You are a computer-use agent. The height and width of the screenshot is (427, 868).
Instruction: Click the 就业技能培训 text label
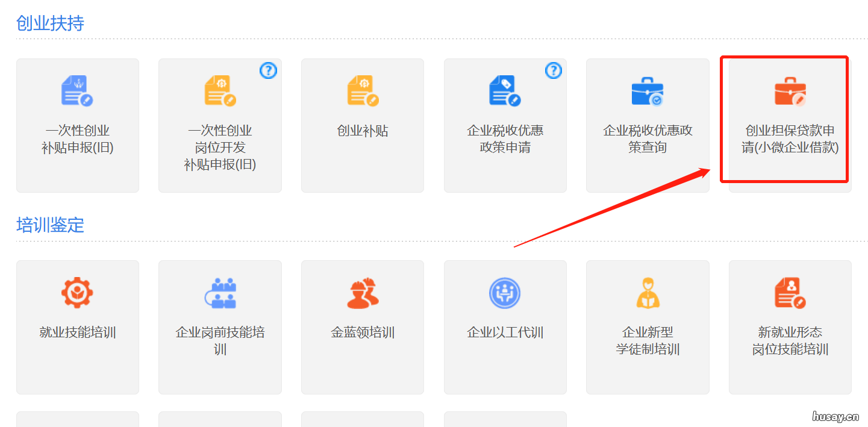(77, 332)
